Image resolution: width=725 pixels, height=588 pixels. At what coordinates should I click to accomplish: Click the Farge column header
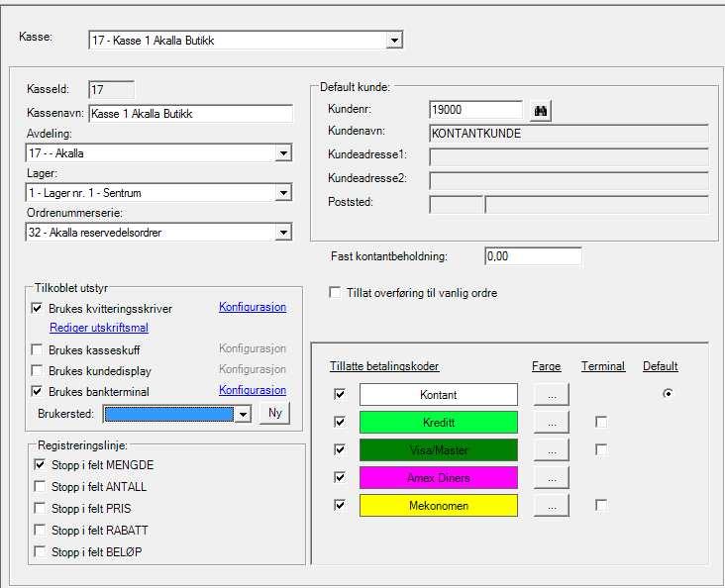coord(546,366)
